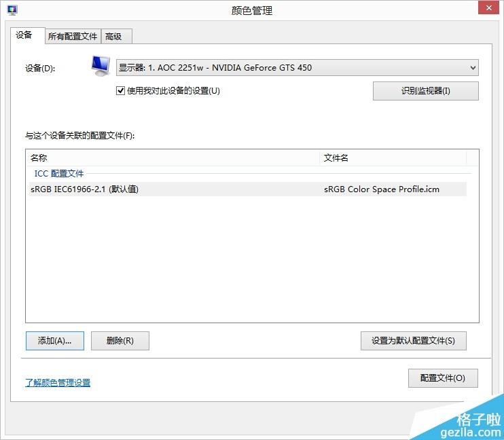Open the 配置文件(O) button menu
Viewport: 504px width, 440px height.
[x=443, y=378]
